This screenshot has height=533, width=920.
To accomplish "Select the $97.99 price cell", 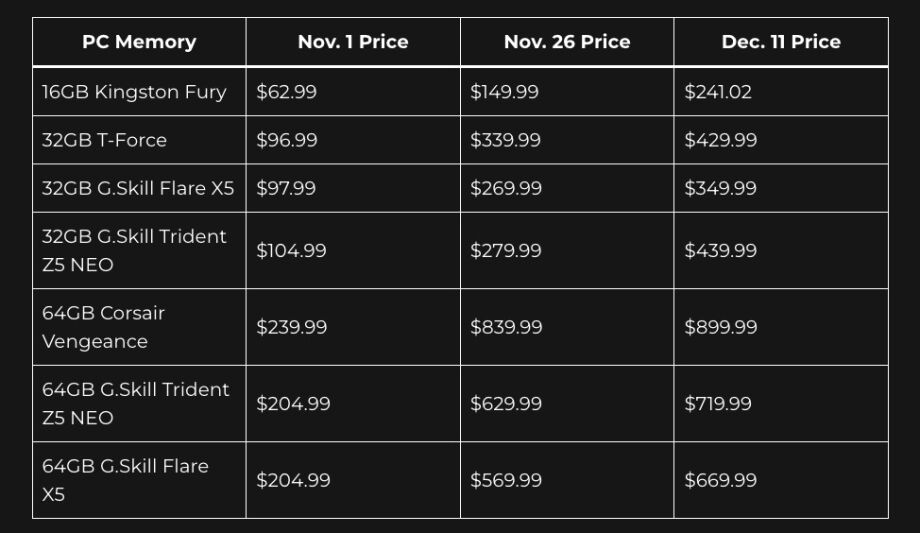I will point(286,188).
